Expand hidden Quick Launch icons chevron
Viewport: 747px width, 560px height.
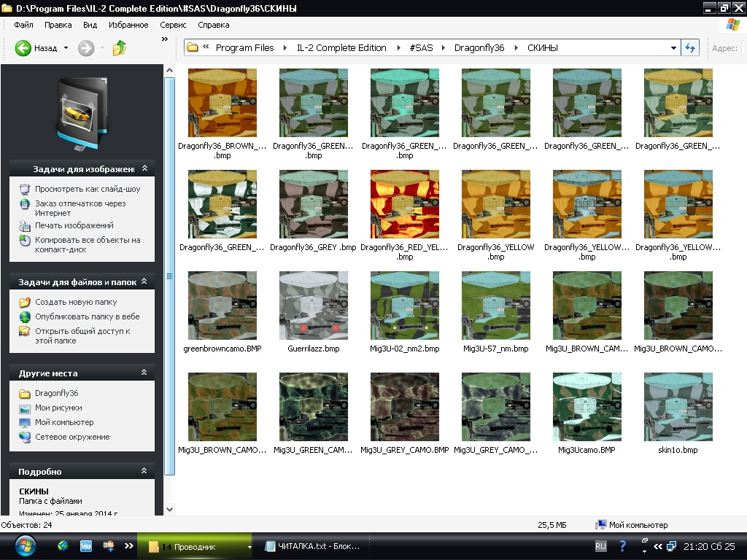(128, 546)
